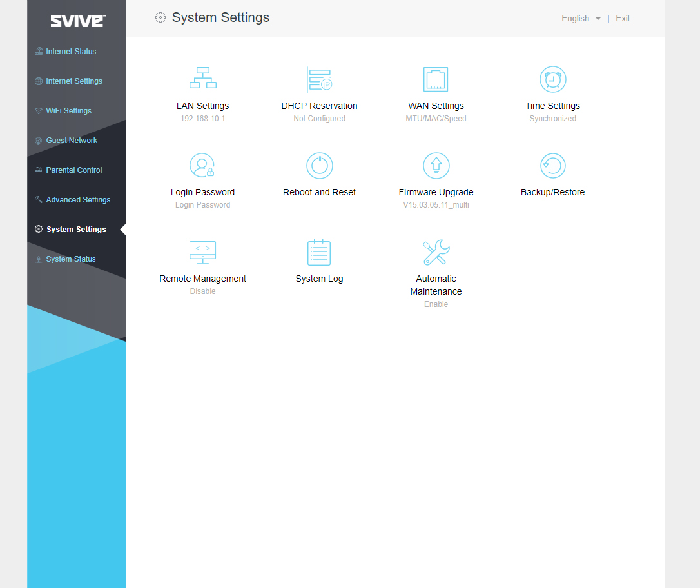This screenshot has height=588, width=700.
Task: Open the System Log notepad icon
Action: (319, 252)
